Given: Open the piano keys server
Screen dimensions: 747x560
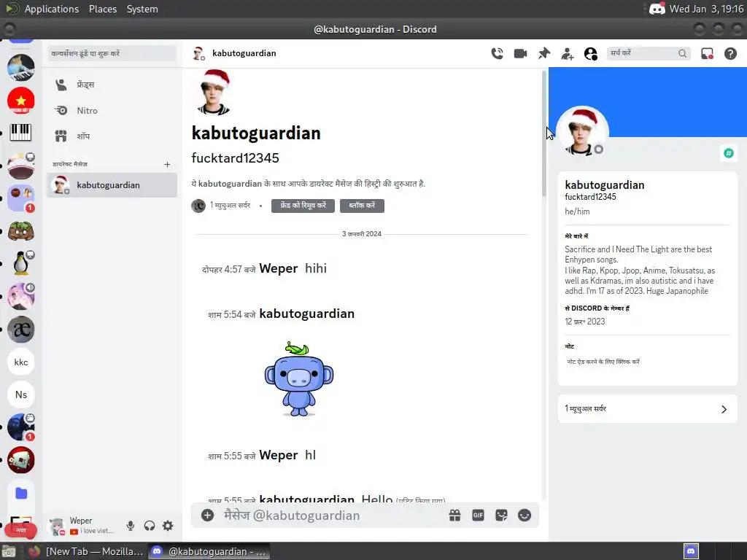Looking at the screenshot, I should [x=21, y=133].
